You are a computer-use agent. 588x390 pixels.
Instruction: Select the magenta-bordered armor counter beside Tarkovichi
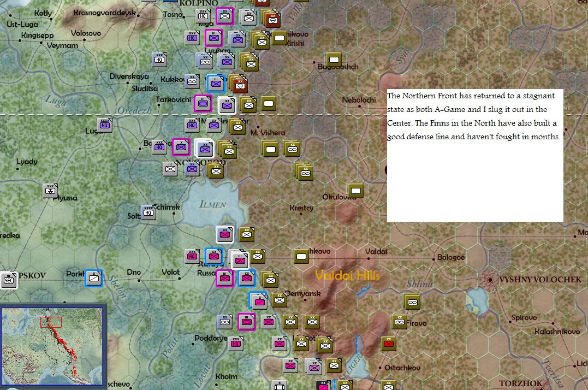pyautogui.click(x=203, y=103)
